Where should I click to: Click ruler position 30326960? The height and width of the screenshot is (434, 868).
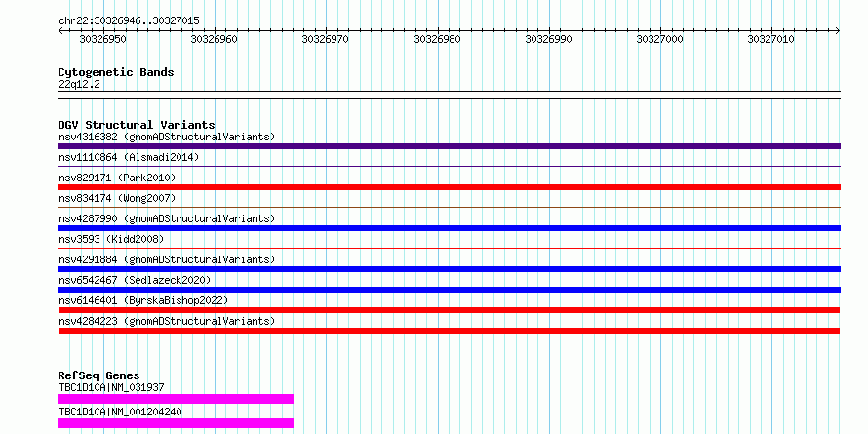pos(214,39)
